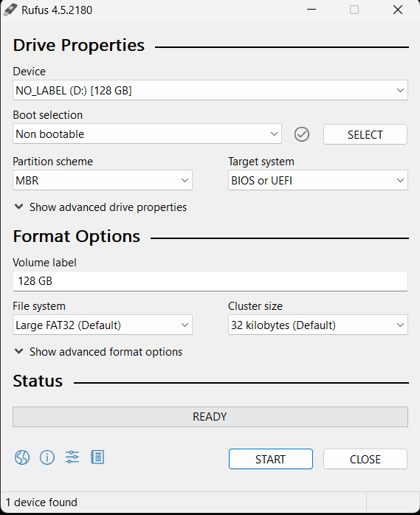Click the Target system label
This screenshot has width=420, height=515.
click(261, 162)
